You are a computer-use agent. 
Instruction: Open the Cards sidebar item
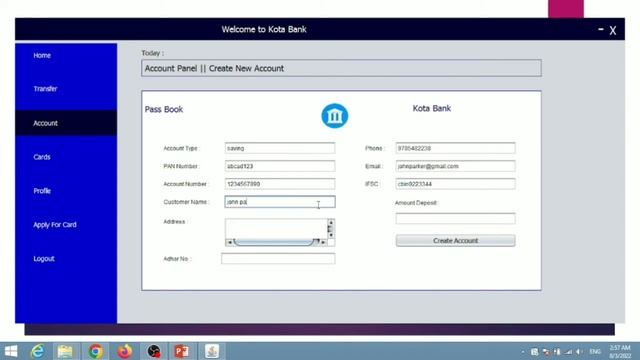click(42, 157)
